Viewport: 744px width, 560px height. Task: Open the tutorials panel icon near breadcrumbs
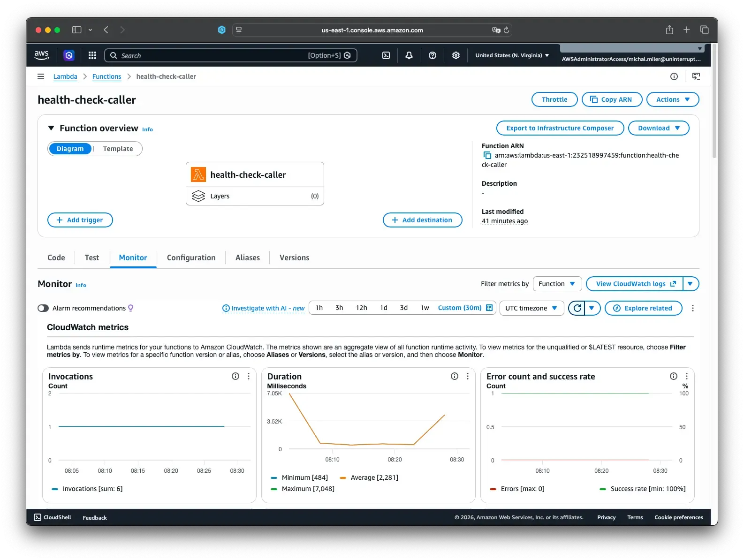tap(696, 76)
